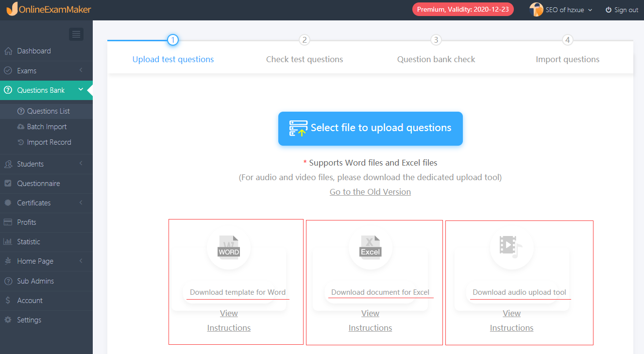
Task: Click the Sign out power icon
Action: point(609,10)
